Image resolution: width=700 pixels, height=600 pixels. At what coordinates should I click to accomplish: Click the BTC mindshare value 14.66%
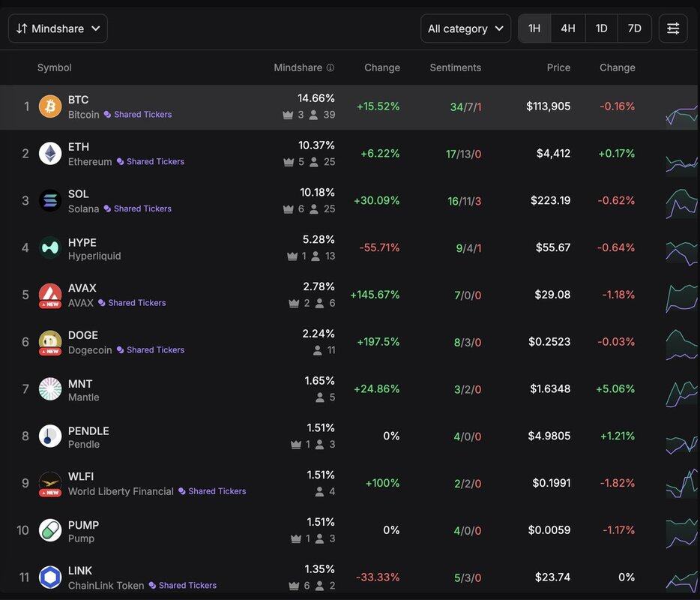tap(316, 98)
